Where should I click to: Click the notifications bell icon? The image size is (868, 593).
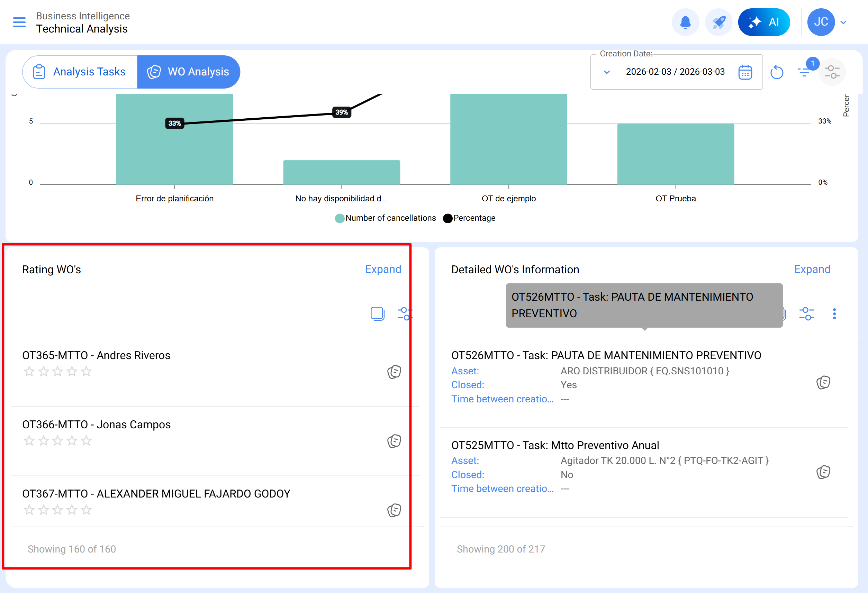coord(685,22)
